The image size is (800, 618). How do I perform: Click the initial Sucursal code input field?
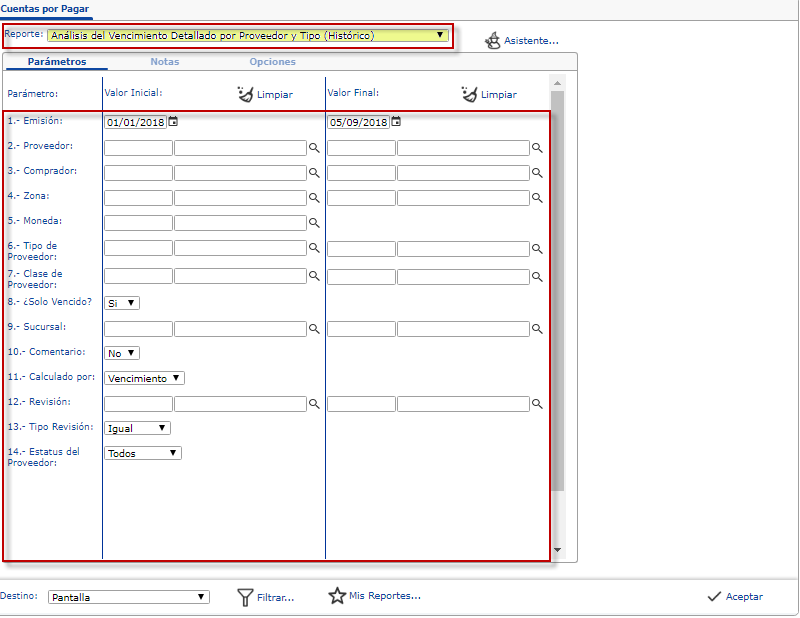[139, 328]
